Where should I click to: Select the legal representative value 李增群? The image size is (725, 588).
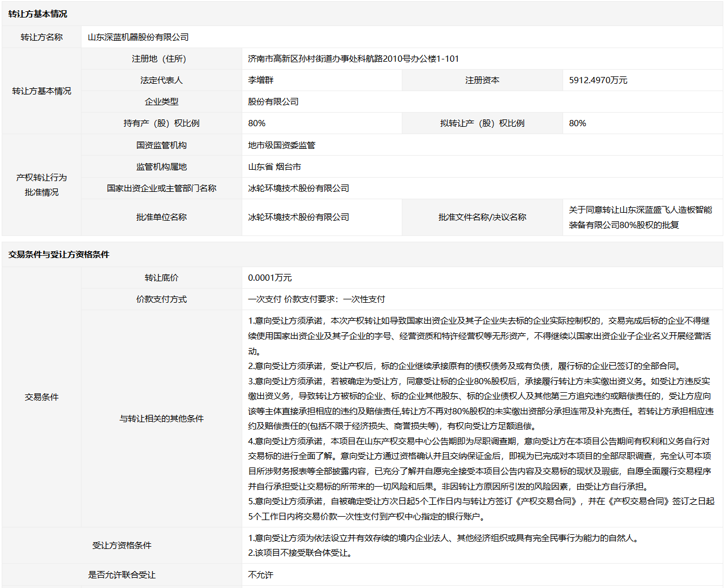261,80
